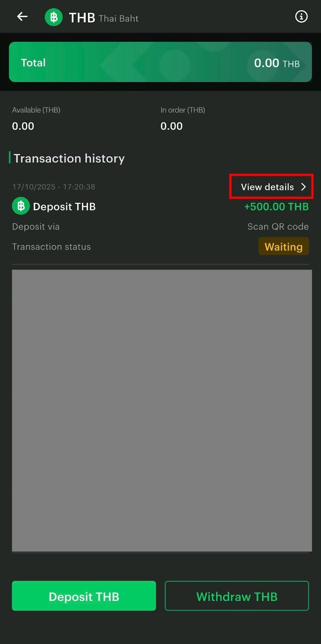Tap the Available (THB) balance value
This screenshot has width=321, height=644.
click(x=23, y=126)
